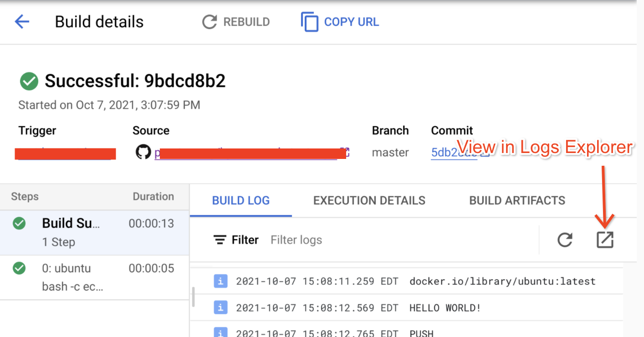Open build logs in Logs Explorer

click(605, 240)
